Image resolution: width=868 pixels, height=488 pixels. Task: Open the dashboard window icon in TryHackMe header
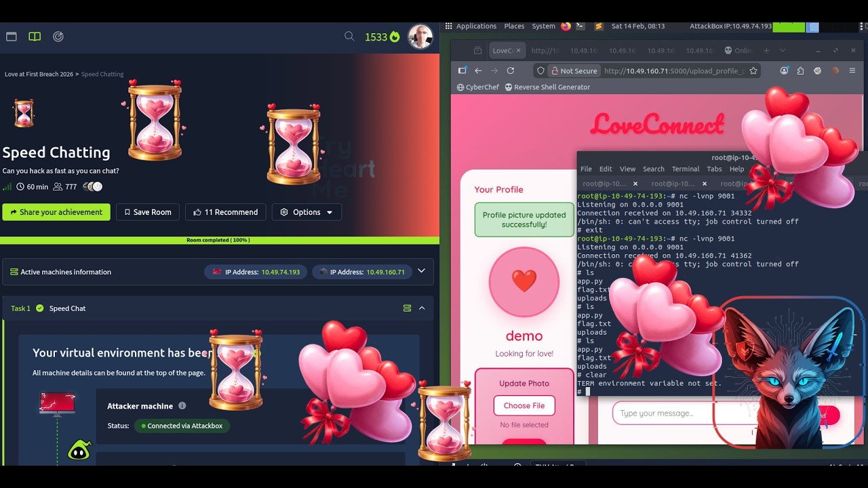point(11,37)
